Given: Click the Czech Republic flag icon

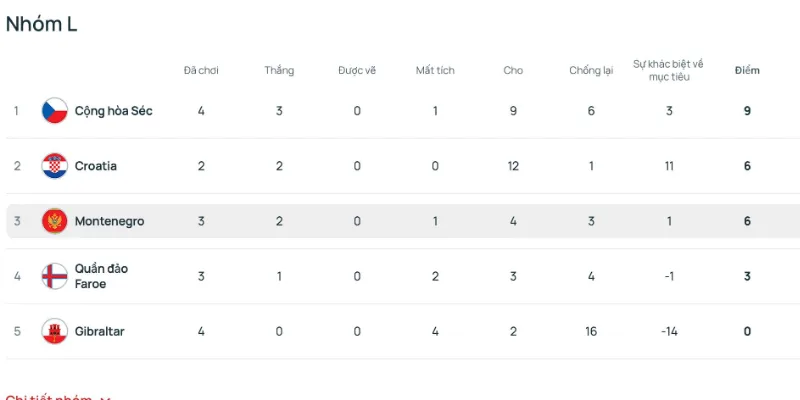Looking at the screenshot, I should tap(54, 111).
